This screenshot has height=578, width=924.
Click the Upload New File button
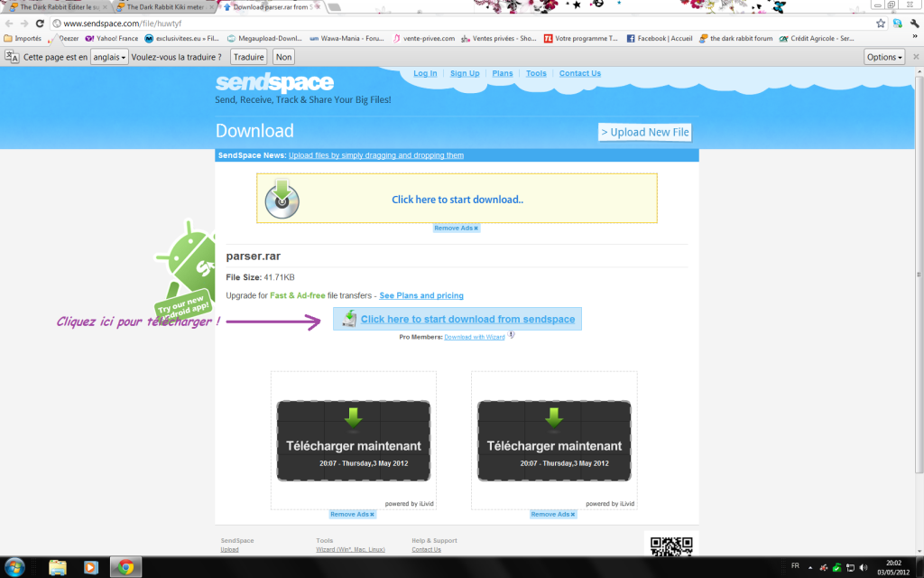tap(644, 132)
